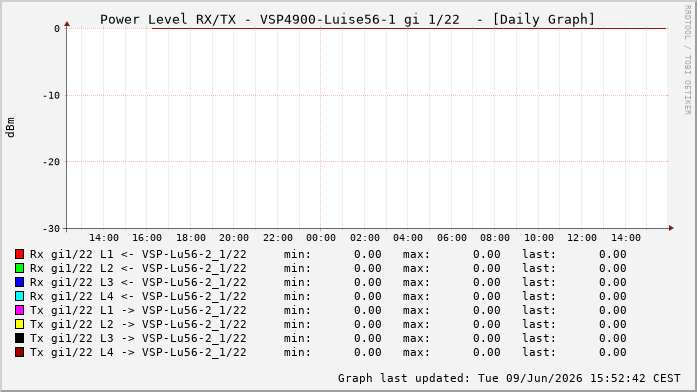697x392 pixels.
Task: Click the 22:00 time axis label
Action: point(278,238)
